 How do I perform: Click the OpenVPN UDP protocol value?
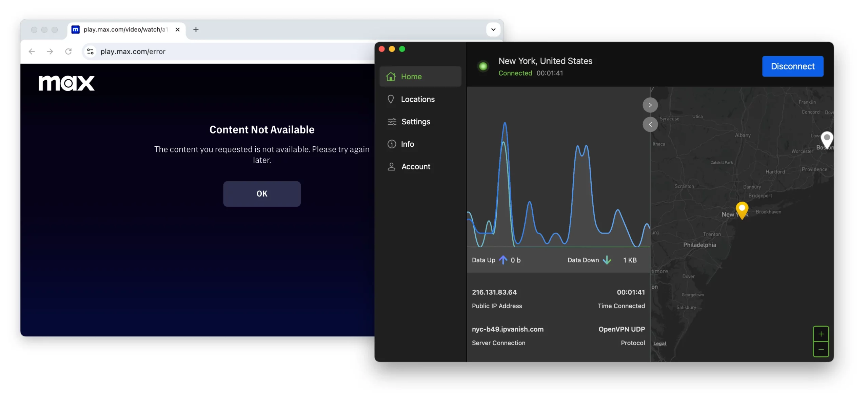[x=622, y=329]
